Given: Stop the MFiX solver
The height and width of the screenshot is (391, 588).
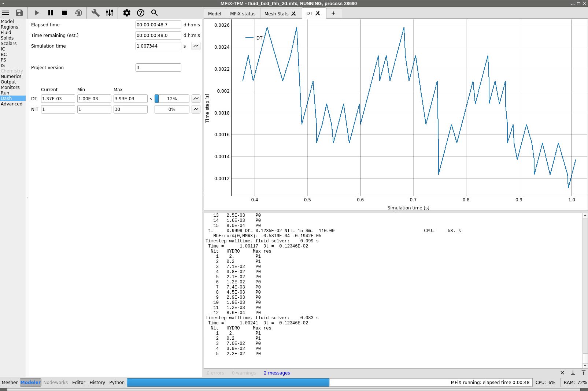Looking at the screenshot, I should [64, 13].
